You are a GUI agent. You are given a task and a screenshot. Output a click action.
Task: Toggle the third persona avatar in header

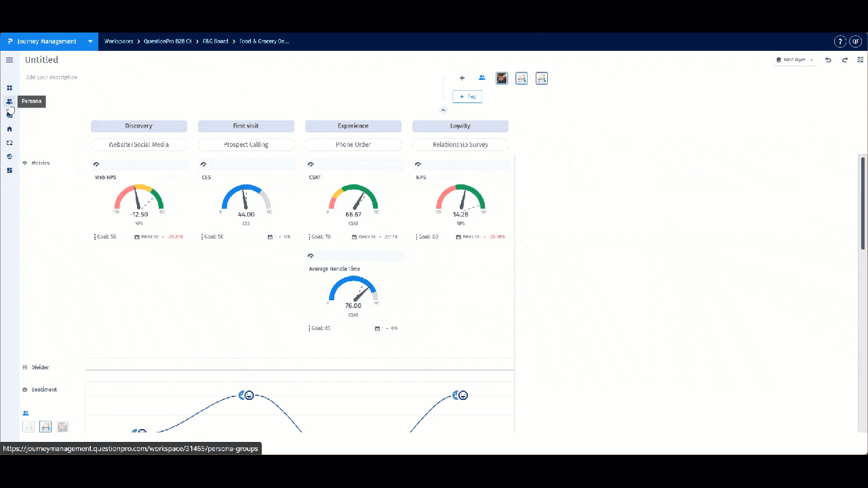point(542,79)
